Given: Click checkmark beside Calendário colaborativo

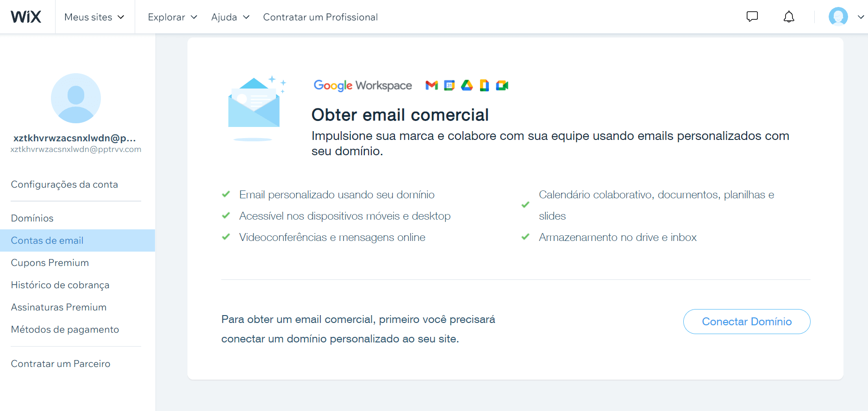Looking at the screenshot, I should point(525,204).
